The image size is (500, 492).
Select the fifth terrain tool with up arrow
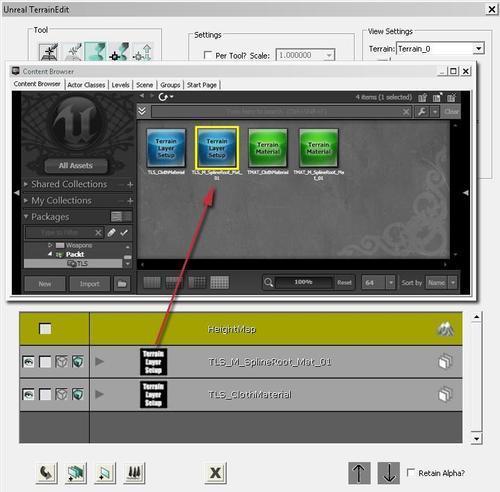142,52
